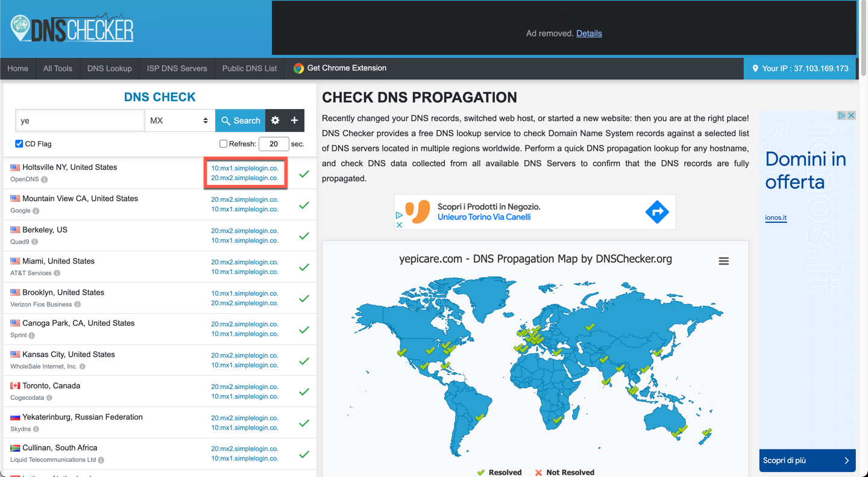Close the side ad with X icon
Image resolution: width=868 pixels, height=477 pixels.
click(851, 115)
